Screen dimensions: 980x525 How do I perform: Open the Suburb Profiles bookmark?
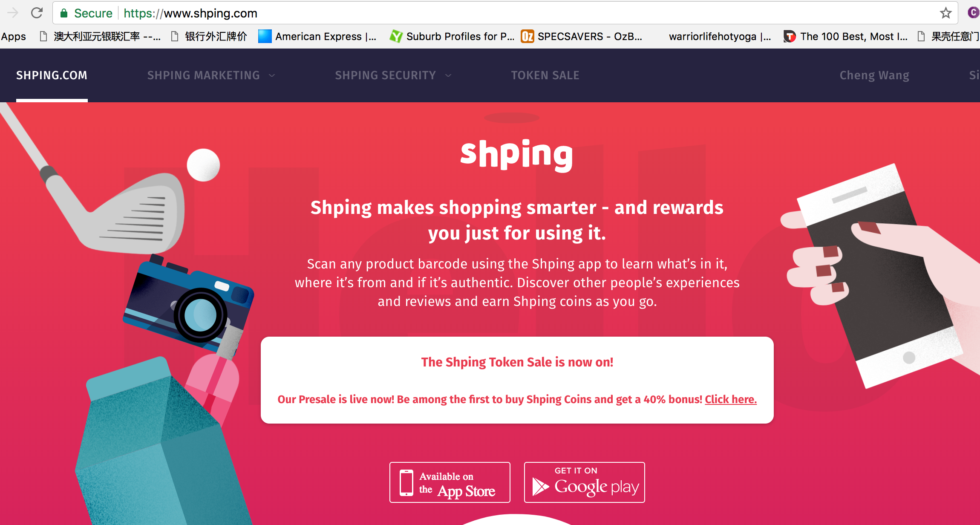tap(452, 37)
